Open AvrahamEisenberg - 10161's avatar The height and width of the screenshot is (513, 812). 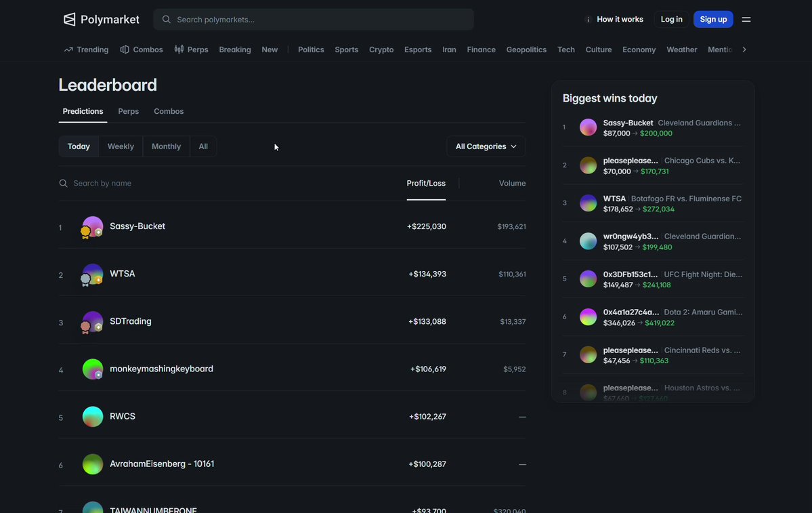point(92,464)
